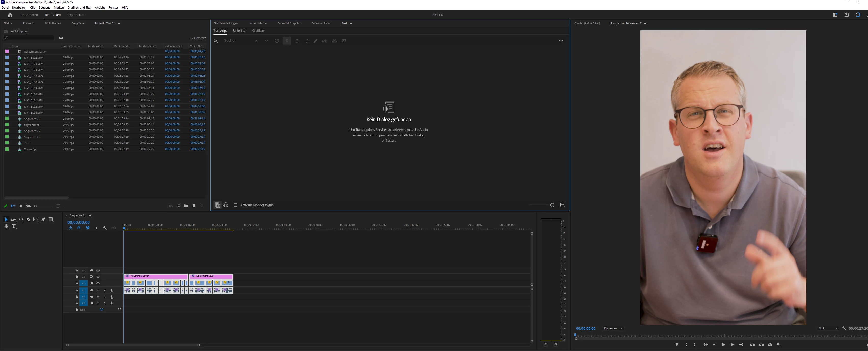Open Voll playback resolution dropdown
Screen dimensions: 868x351
pyautogui.click(x=828, y=328)
